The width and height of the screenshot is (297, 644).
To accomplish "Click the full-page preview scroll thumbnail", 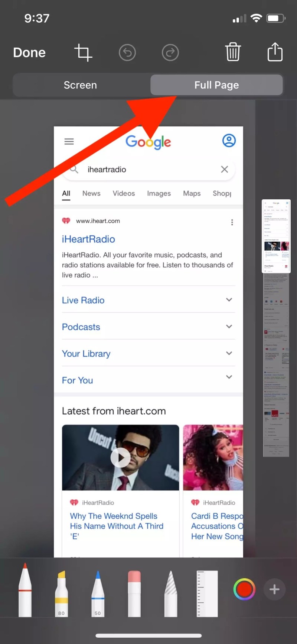I will (x=276, y=236).
